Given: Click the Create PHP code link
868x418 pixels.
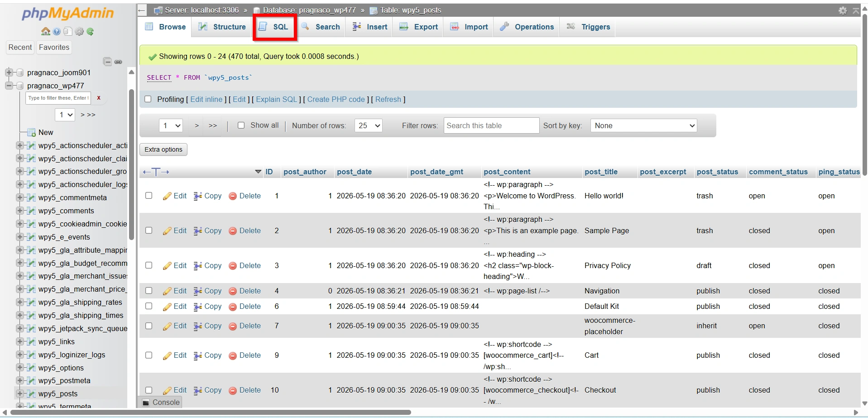Looking at the screenshot, I should [x=336, y=99].
